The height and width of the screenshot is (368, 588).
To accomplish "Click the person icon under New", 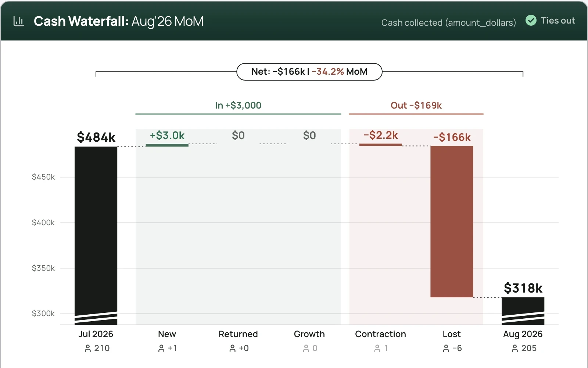I will click(x=161, y=348).
